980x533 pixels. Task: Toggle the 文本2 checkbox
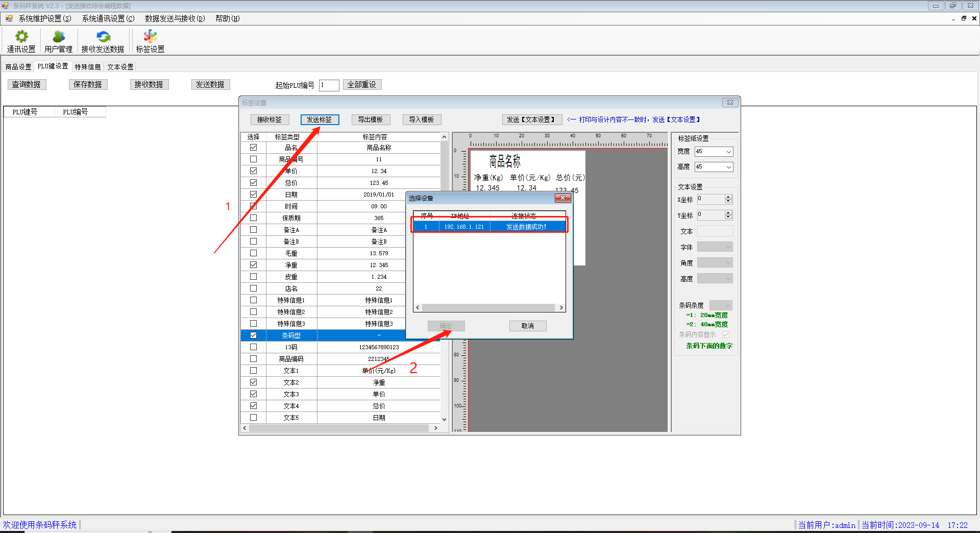click(253, 382)
